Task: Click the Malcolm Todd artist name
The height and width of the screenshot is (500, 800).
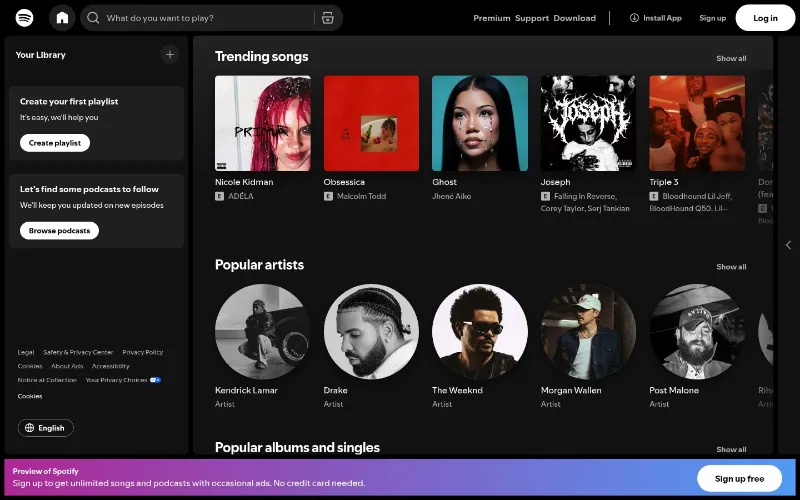Action: 361,196
